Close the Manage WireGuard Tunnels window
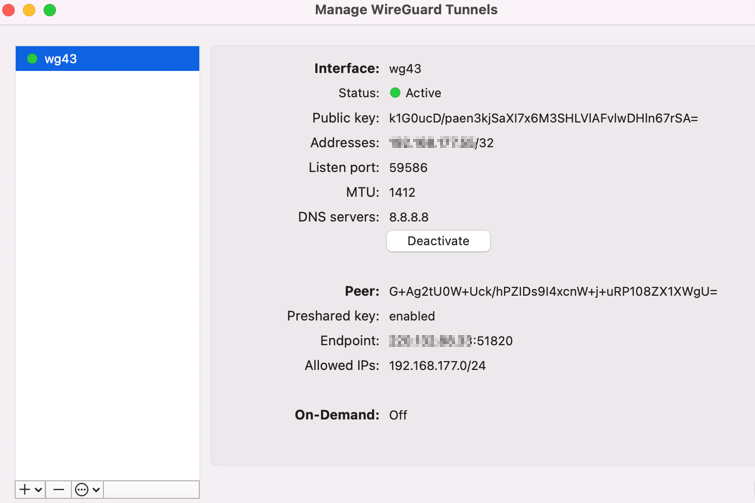 click(8, 10)
